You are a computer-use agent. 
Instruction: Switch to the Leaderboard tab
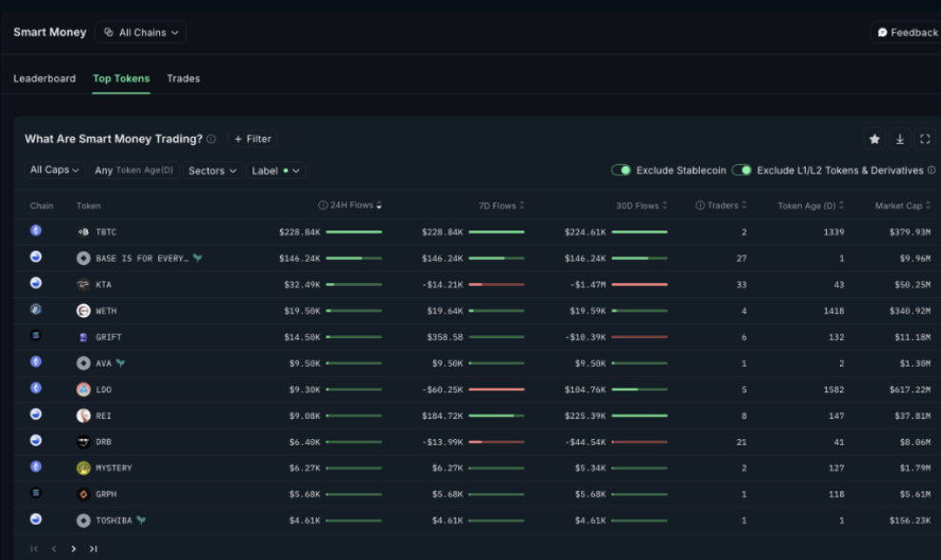pos(45,78)
